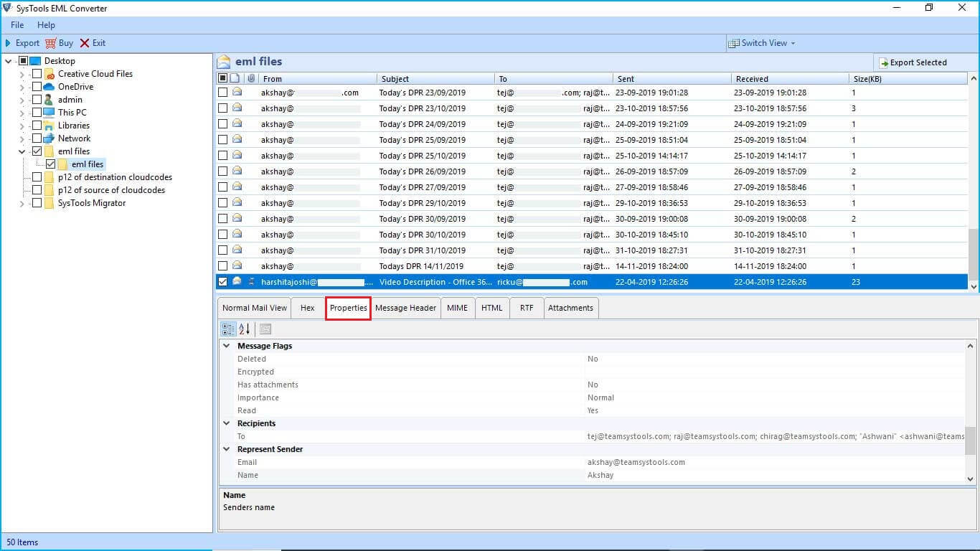Viewport: 980px width, 551px height.
Task: Collapse the Desktop tree node
Action: tap(9, 61)
